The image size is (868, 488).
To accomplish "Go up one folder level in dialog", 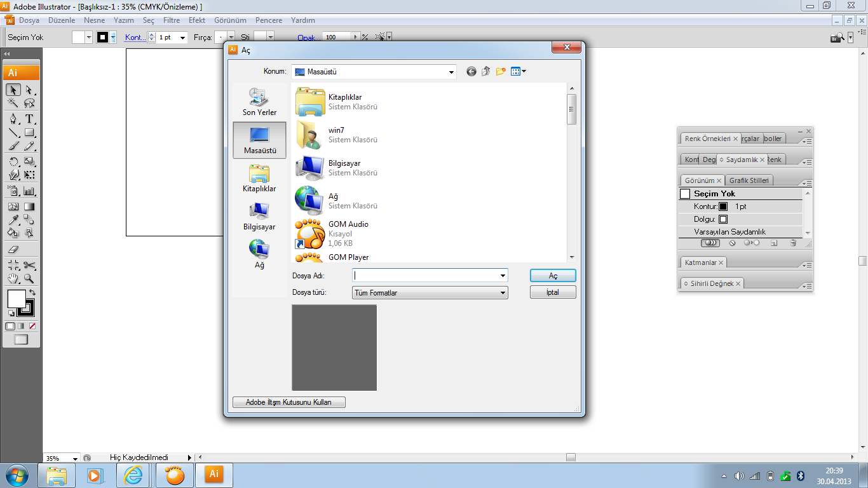I will [x=486, y=72].
